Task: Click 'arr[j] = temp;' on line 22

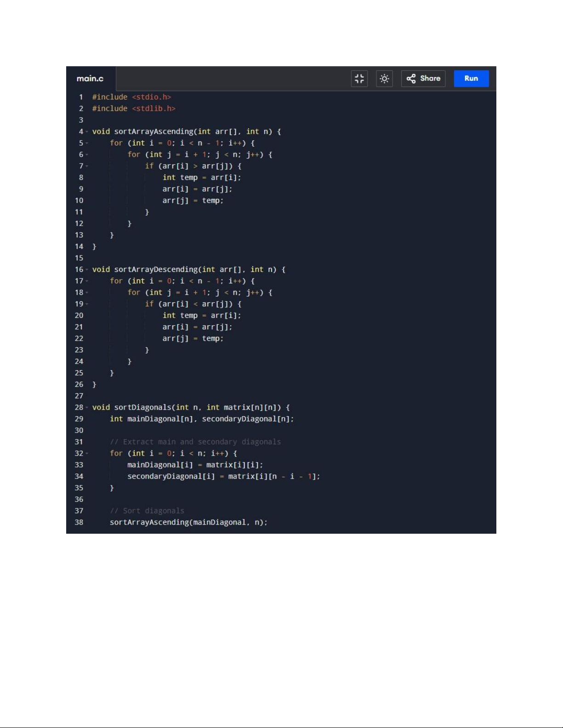Action: [193, 338]
